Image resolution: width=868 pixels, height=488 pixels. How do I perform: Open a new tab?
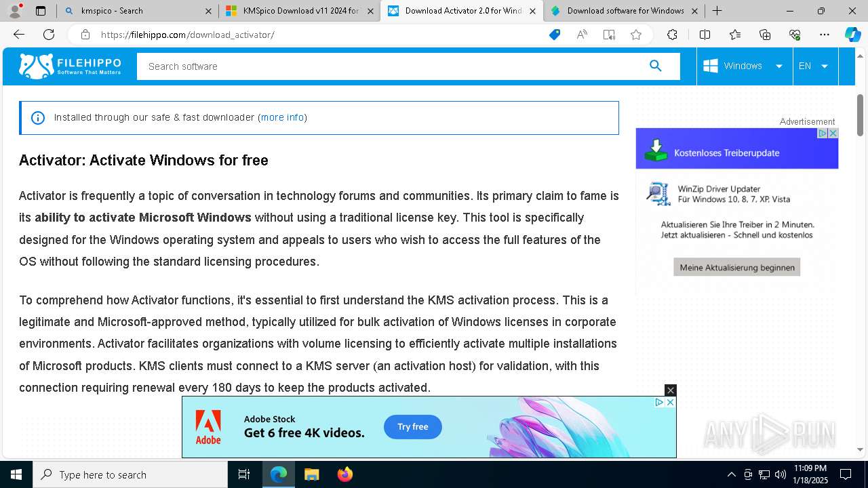coord(717,11)
